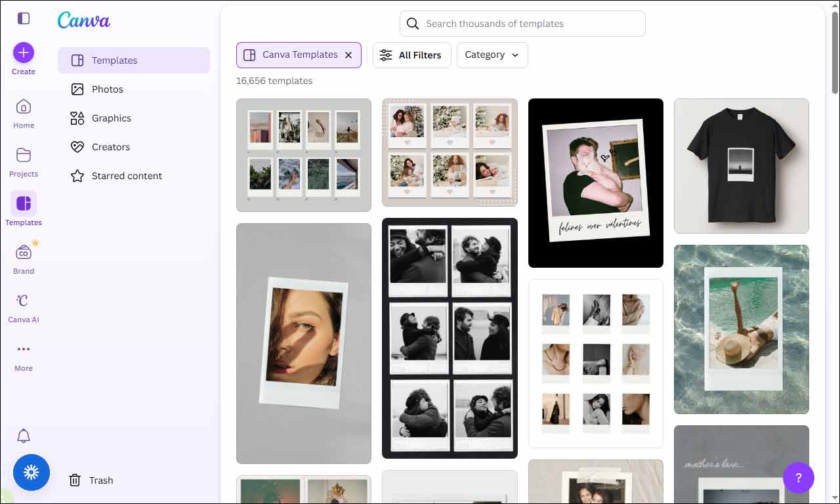Open Canva AI
The image size is (840, 504).
click(24, 302)
